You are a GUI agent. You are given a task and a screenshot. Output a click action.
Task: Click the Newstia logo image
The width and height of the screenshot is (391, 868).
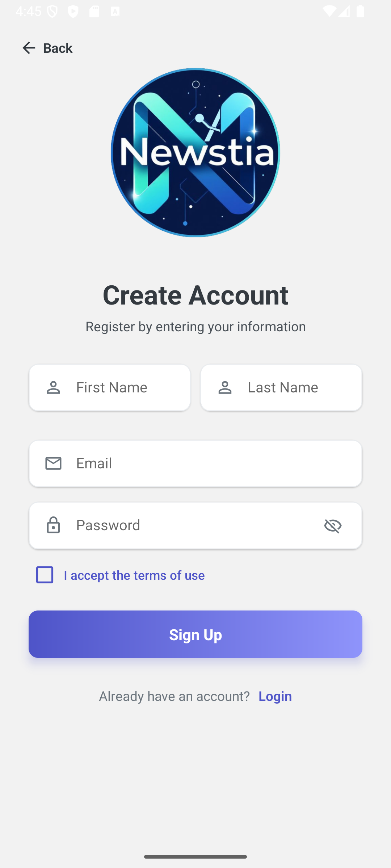point(195,153)
